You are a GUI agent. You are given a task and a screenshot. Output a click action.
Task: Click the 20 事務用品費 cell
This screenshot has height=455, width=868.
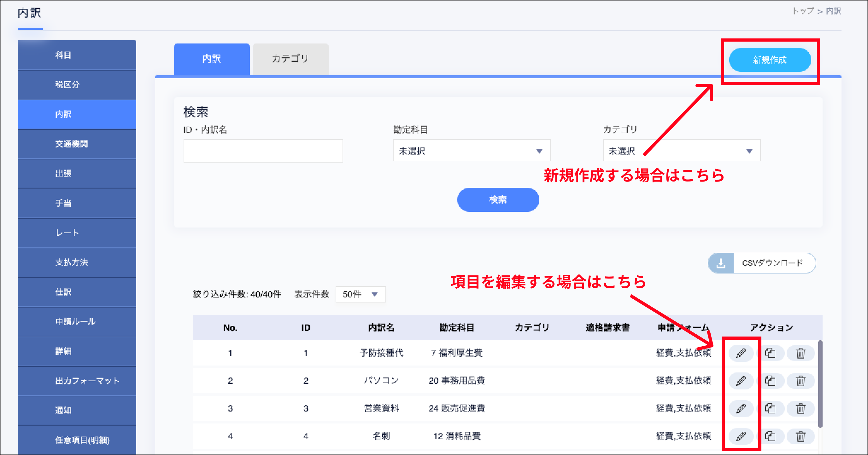click(457, 381)
